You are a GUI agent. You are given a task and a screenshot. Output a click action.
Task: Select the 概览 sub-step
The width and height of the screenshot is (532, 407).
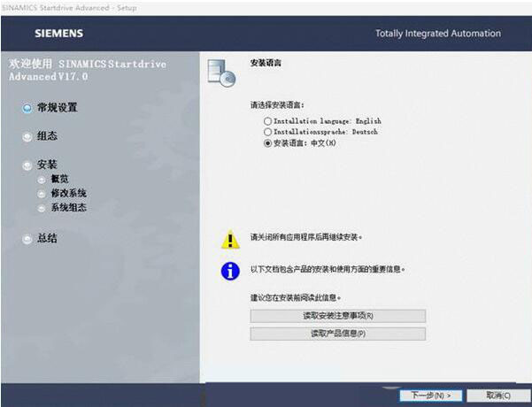coord(59,179)
